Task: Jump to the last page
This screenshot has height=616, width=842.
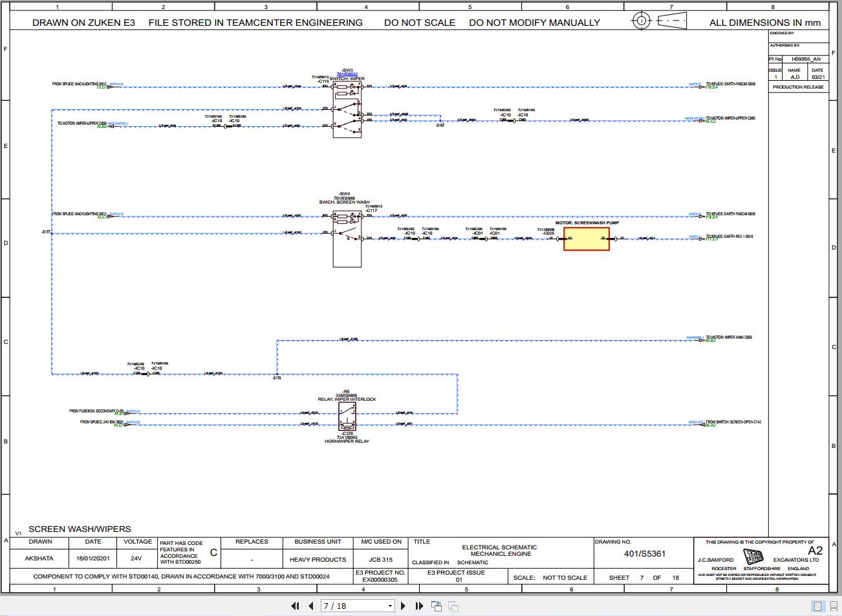Action: tap(419, 606)
